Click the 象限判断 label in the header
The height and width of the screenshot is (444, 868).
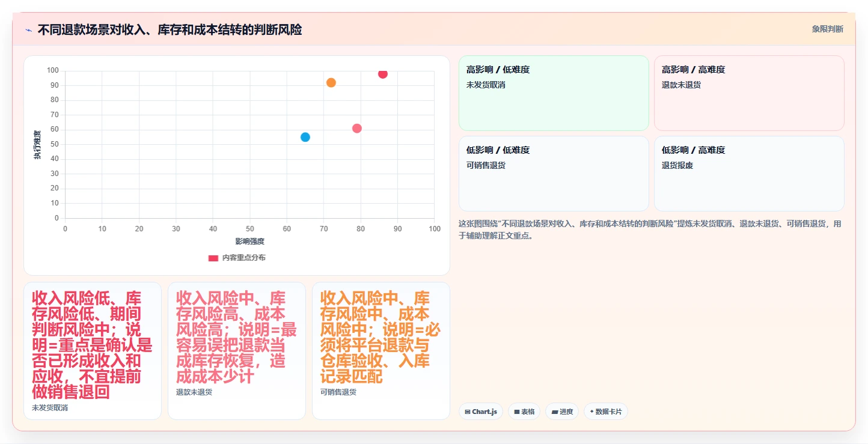827,29
